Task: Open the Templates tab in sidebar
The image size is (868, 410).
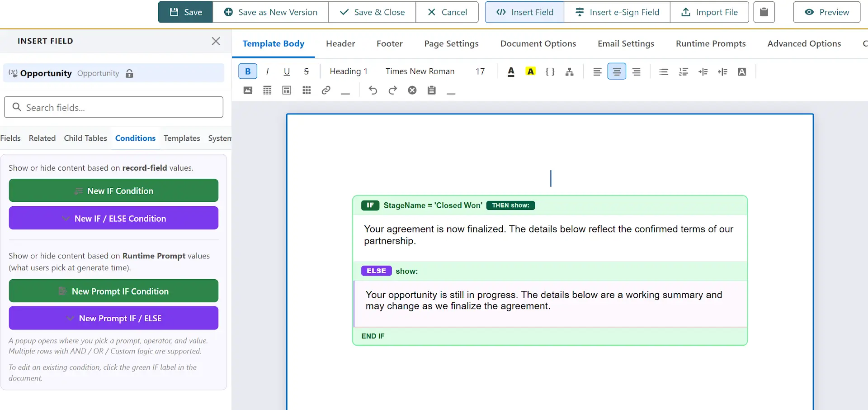Action: [182, 138]
